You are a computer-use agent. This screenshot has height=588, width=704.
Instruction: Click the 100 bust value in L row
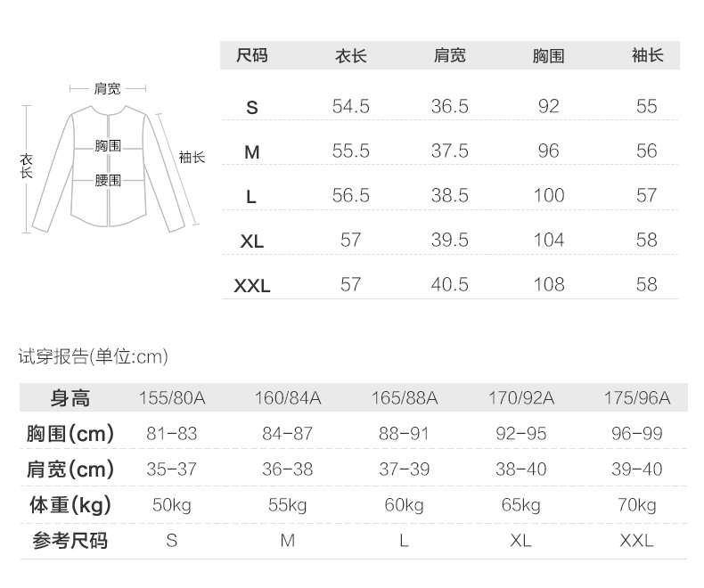548,196
